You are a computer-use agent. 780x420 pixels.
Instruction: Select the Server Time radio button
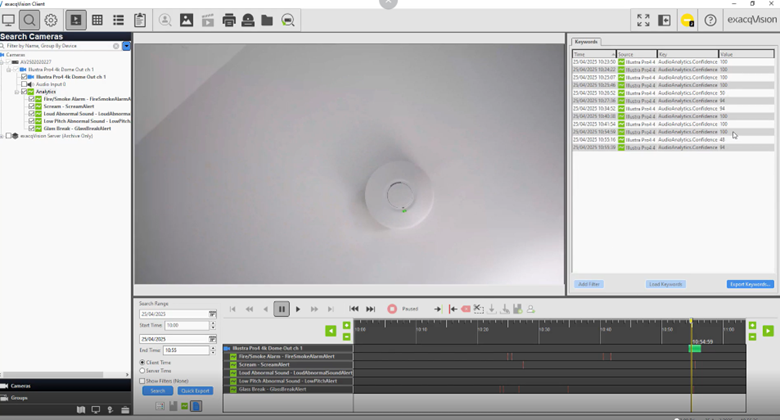click(142, 371)
